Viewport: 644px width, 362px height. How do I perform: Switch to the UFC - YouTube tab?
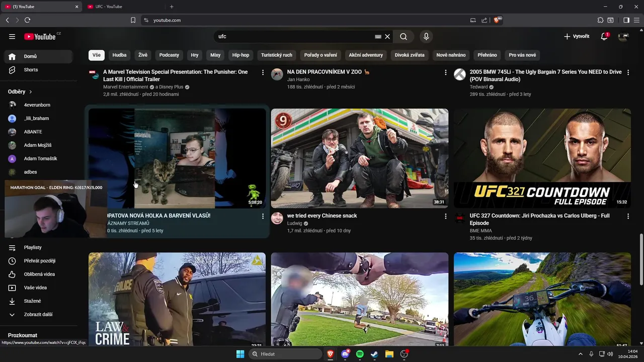click(124, 7)
